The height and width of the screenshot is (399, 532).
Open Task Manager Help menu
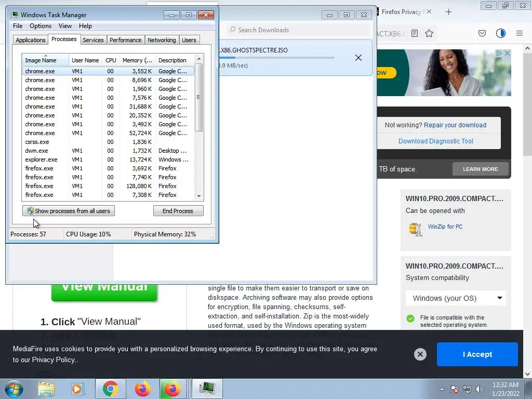[85, 26]
